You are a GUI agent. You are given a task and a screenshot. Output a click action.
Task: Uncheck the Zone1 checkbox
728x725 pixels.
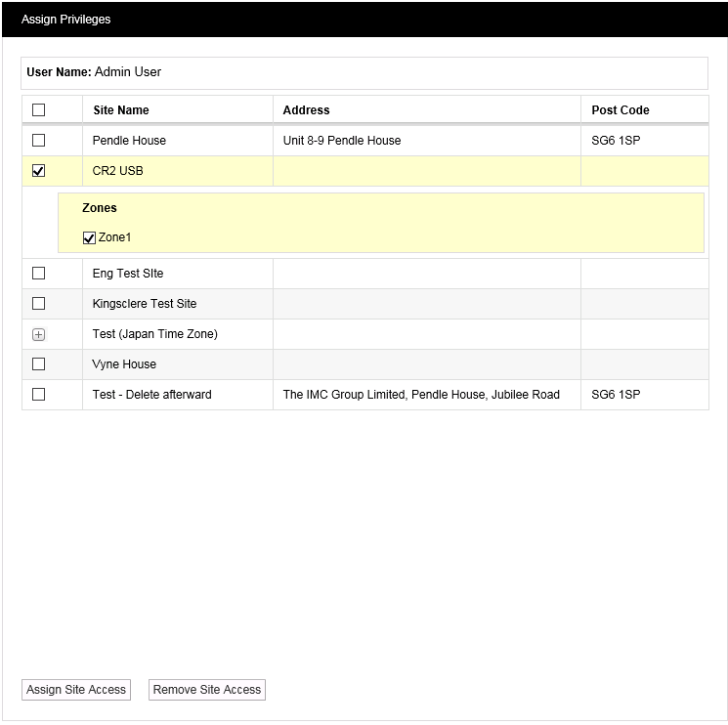click(89, 237)
